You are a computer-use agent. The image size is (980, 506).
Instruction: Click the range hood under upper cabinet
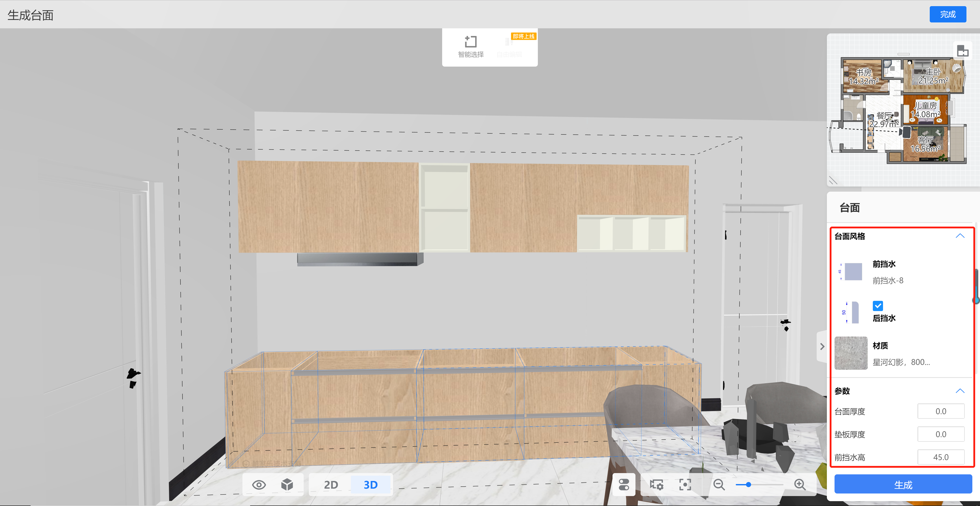(360, 259)
